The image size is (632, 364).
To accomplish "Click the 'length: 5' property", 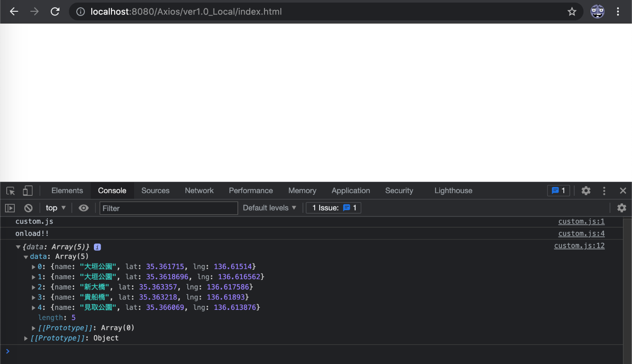I will [57, 318].
